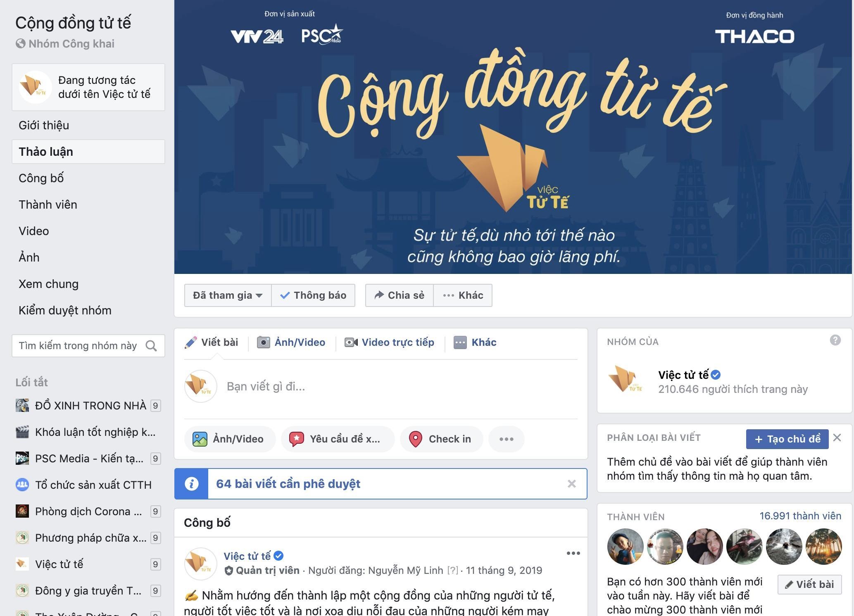Select the Viết bài composer tab
The image size is (854, 616).
pyautogui.click(x=211, y=342)
